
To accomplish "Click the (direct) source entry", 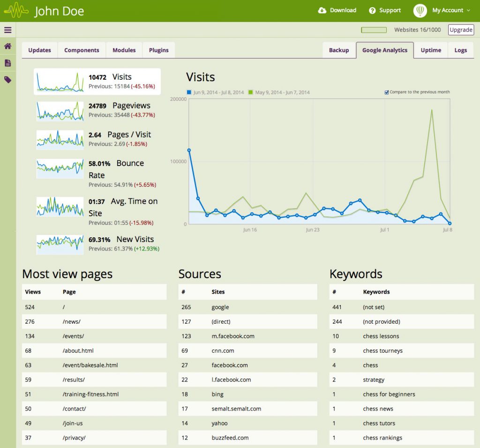I will 221,321.
